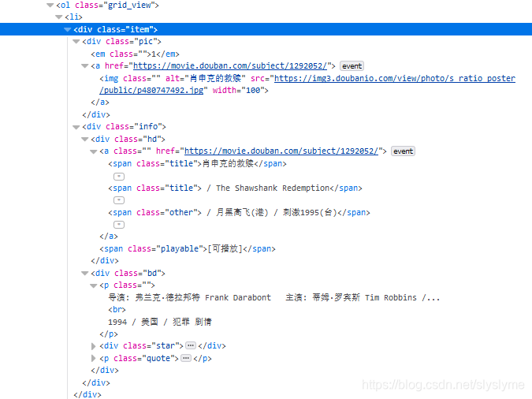The image size is (532, 399).
Task: Expand the div class="star" node
Action: (94, 346)
